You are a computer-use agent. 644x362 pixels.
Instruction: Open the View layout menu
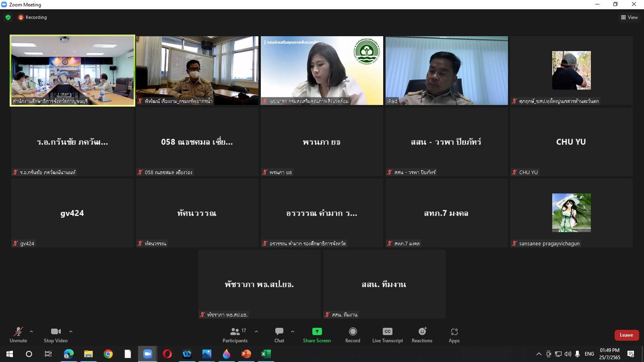click(x=630, y=17)
